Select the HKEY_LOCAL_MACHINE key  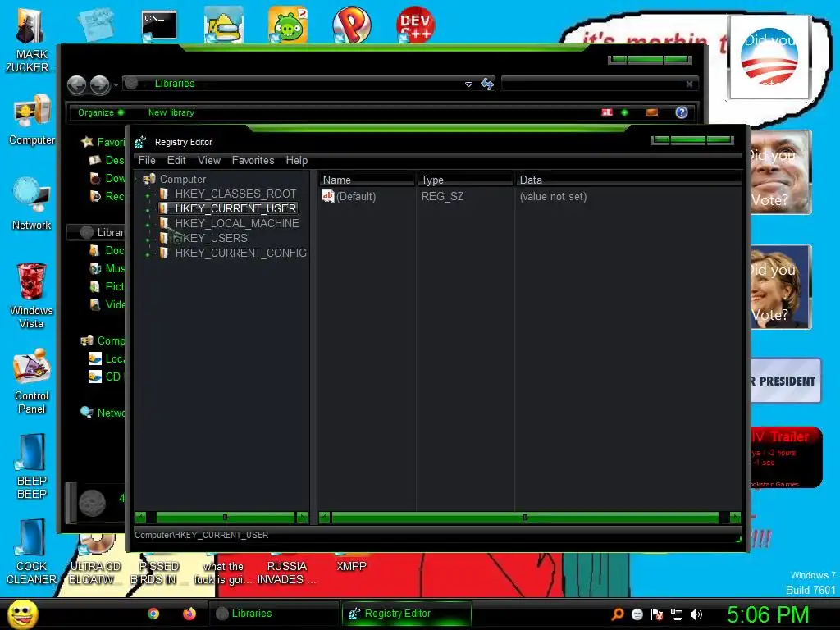coord(237,223)
